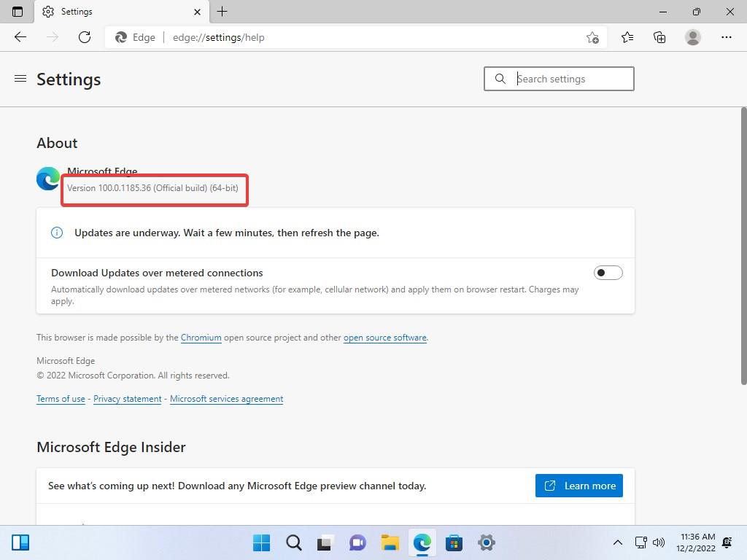
Task: Open the Collections panel
Action: point(659,37)
